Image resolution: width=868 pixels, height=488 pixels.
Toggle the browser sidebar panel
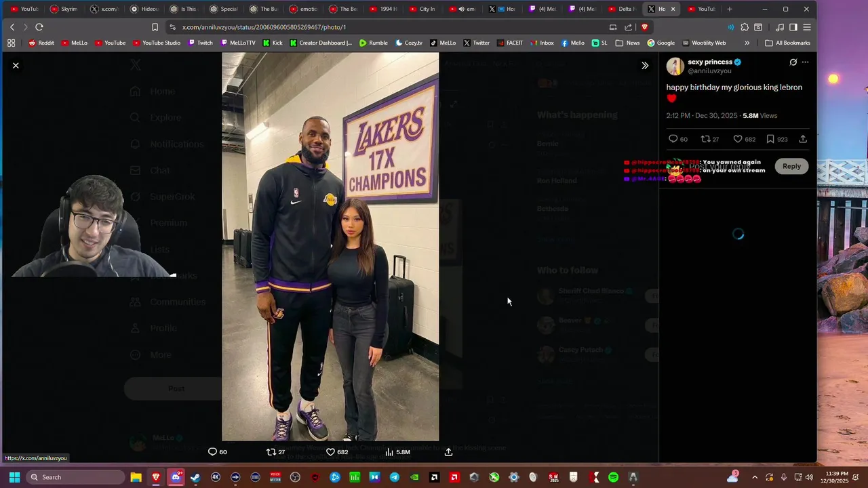point(793,27)
